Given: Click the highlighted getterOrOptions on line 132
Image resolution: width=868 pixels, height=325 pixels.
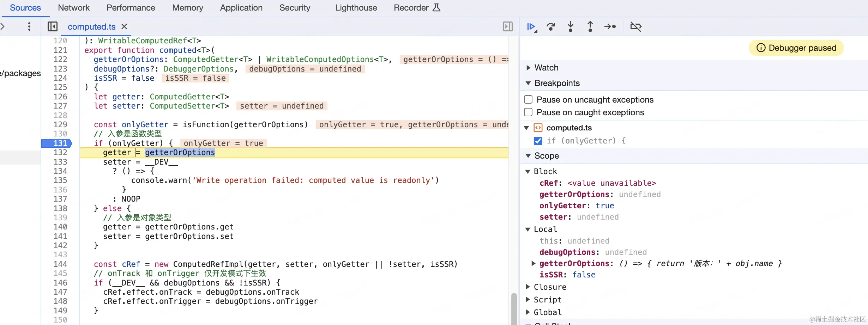Looking at the screenshot, I should (180, 152).
